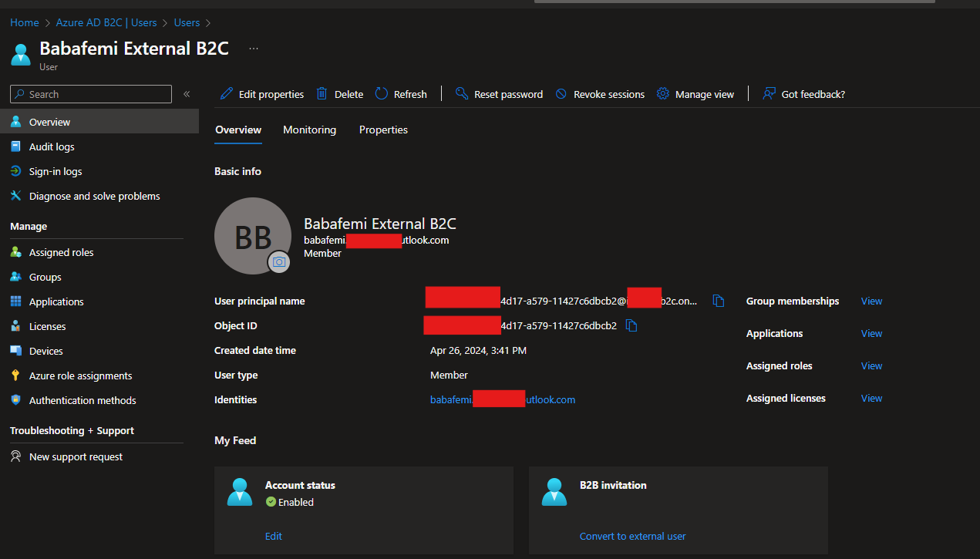This screenshot has width=980, height=559.
Task: Click the Delete trash can icon
Action: 322,94
